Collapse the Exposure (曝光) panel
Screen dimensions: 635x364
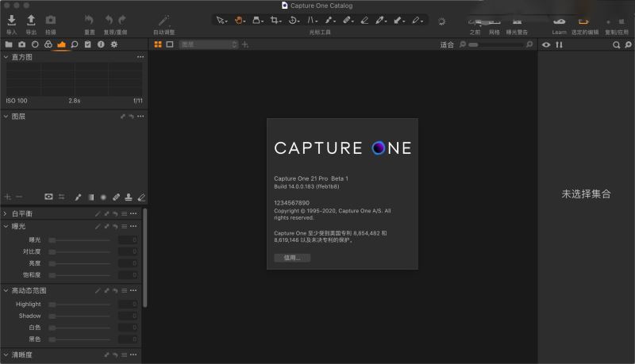point(6,227)
